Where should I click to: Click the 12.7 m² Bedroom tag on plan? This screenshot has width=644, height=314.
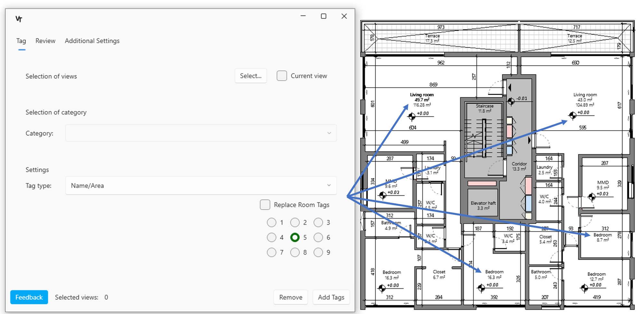pyautogui.click(x=596, y=277)
